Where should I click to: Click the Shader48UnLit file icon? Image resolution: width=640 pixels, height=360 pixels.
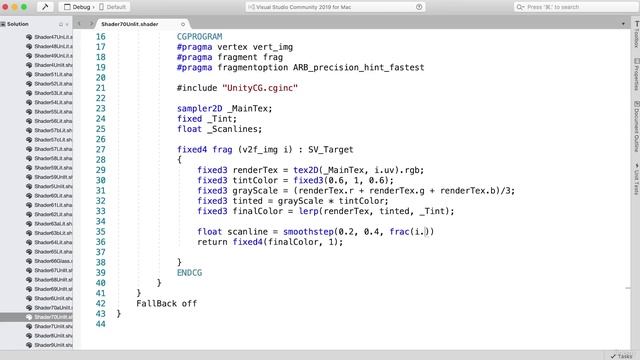pos(29,46)
